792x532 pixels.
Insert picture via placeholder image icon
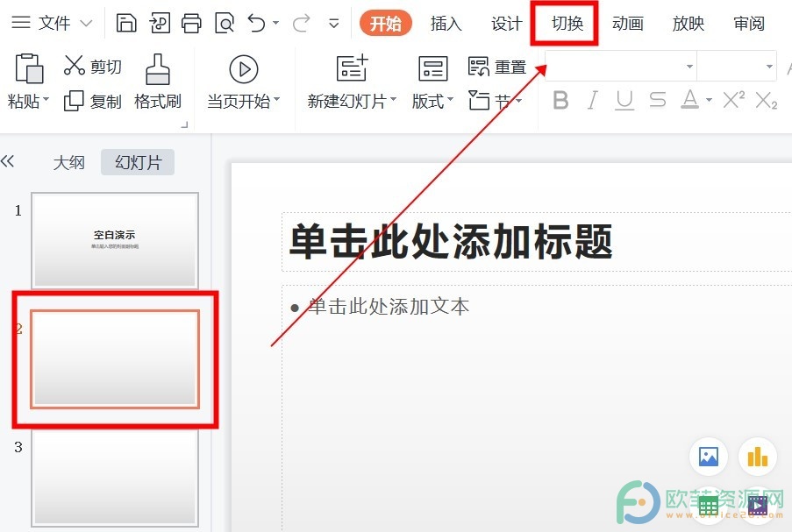pyautogui.click(x=709, y=457)
